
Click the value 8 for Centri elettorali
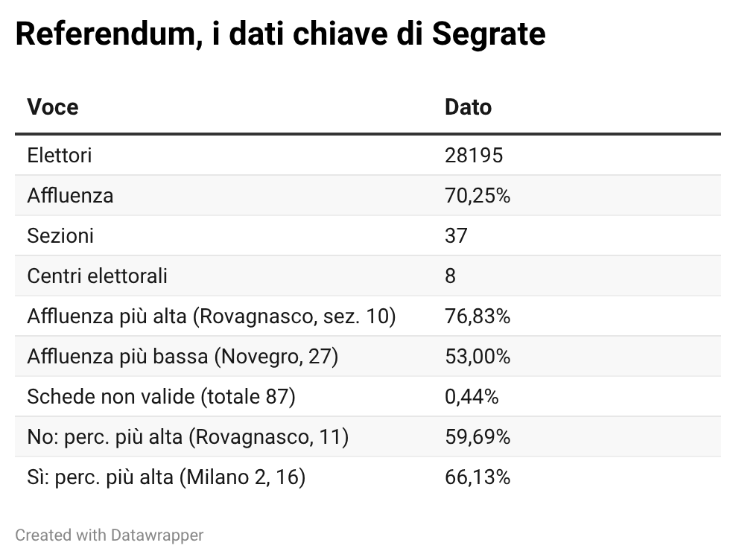click(x=450, y=276)
